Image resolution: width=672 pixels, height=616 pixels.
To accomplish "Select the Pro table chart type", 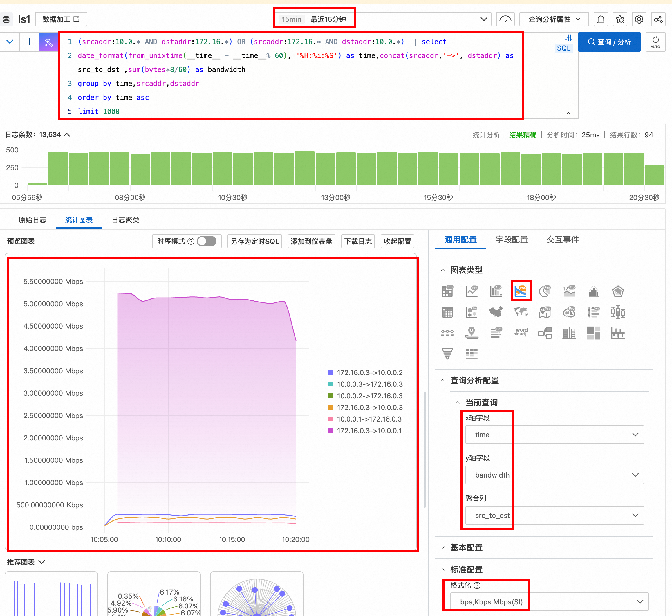I will [x=447, y=291].
